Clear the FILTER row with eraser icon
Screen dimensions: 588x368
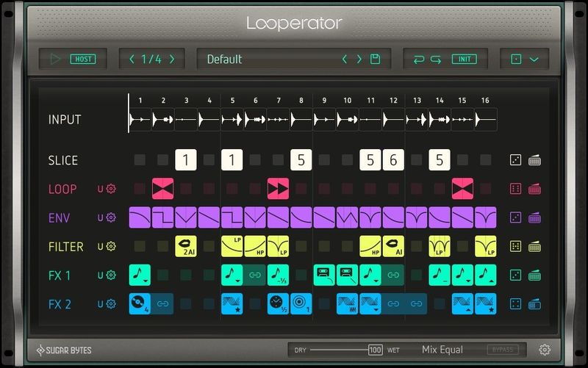(x=534, y=246)
